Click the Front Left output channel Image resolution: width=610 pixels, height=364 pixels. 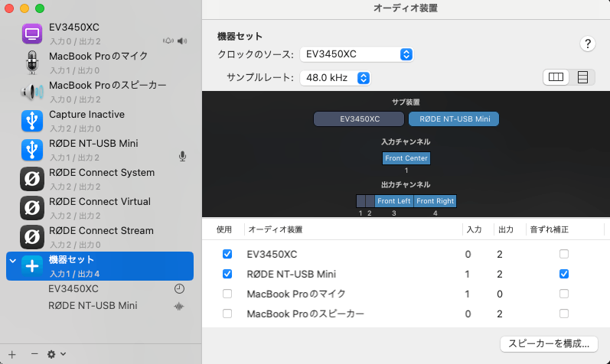393,201
